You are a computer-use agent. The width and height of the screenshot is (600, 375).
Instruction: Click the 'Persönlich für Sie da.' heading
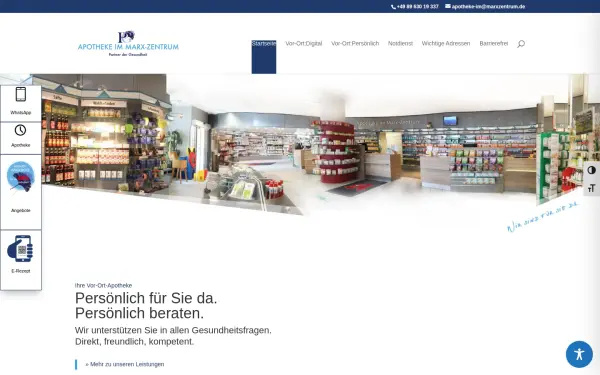click(x=146, y=298)
